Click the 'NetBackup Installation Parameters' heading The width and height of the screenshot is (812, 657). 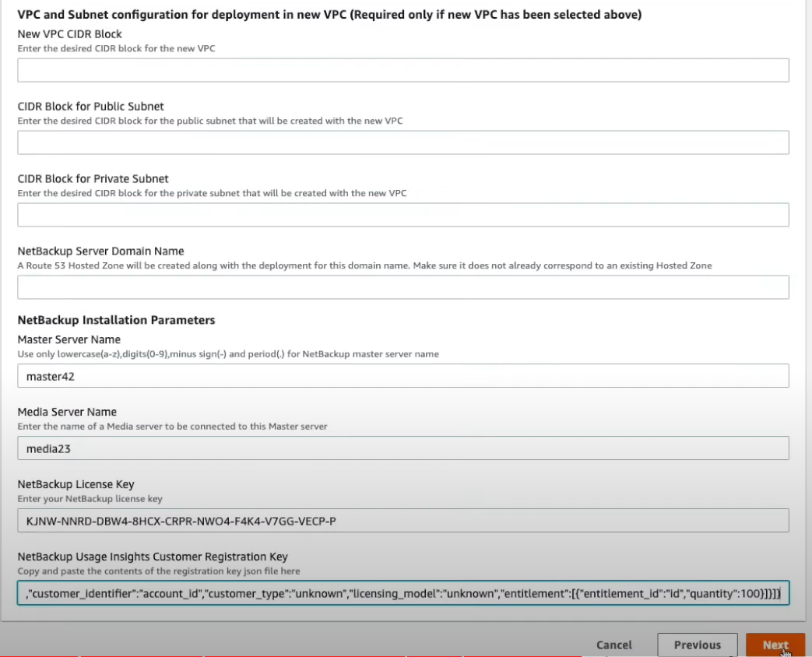click(x=116, y=321)
